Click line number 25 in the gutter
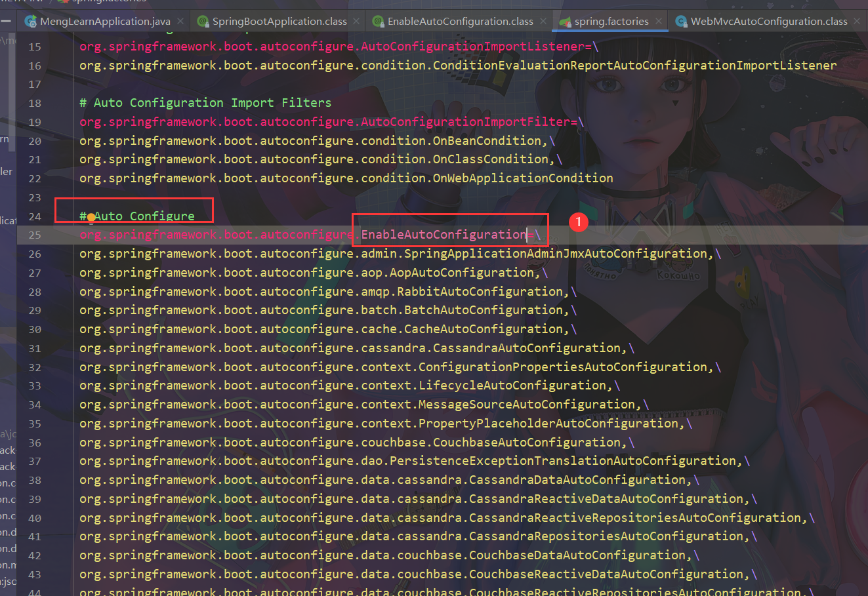 tap(35, 235)
